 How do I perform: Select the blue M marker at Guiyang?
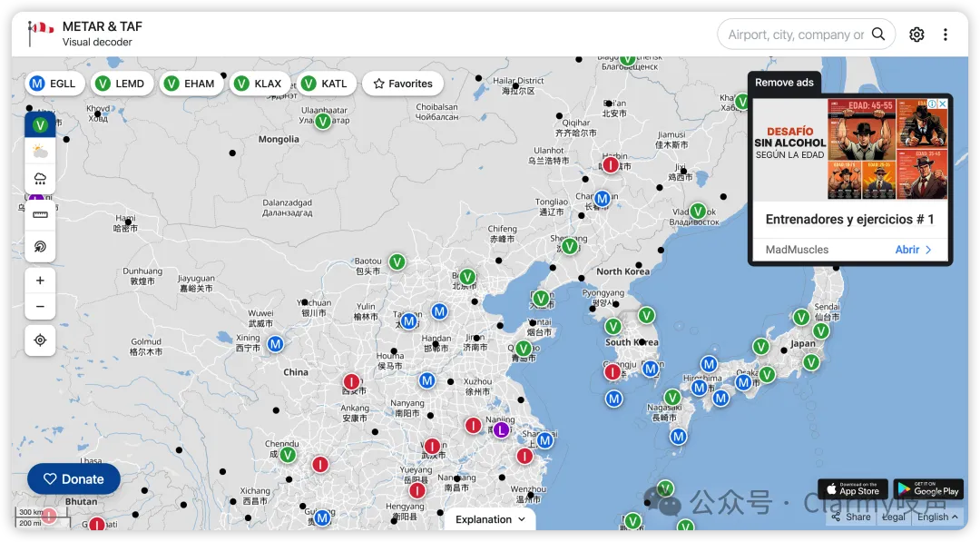pos(322,517)
